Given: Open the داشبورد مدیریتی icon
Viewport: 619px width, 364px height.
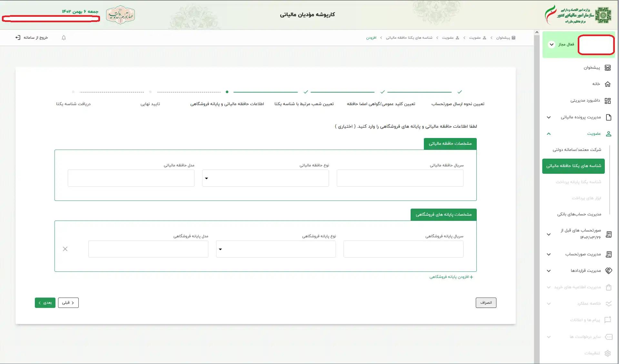Looking at the screenshot, I should [608, 101].
